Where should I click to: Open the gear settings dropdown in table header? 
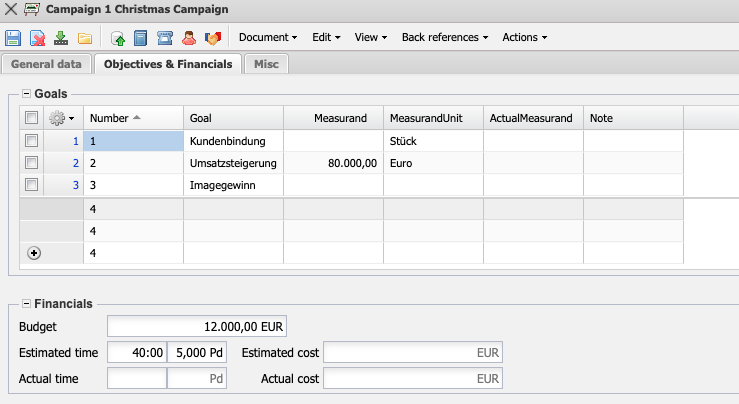click(62, 118)
